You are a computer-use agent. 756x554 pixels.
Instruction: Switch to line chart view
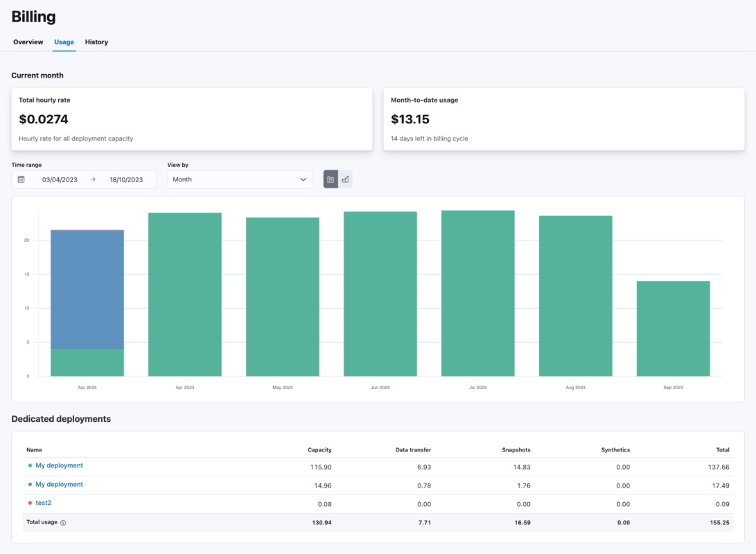click(345, 179)
